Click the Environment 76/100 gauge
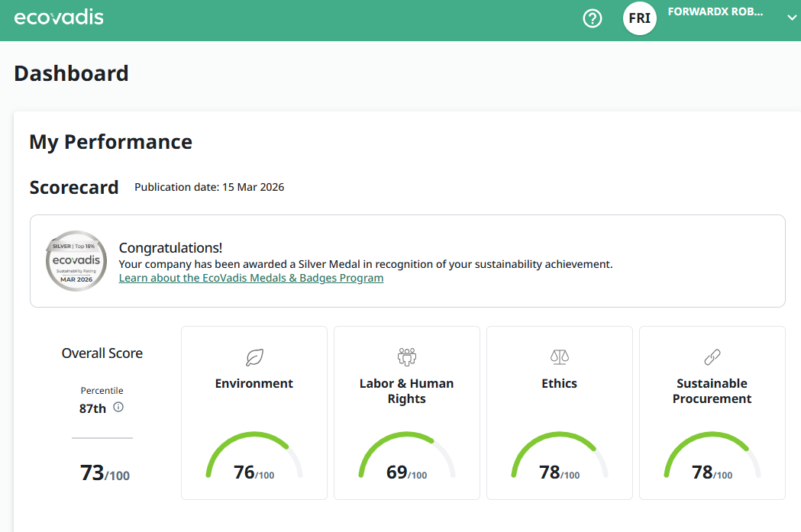This screenshot has height=532, width=801. pos(254,462)
